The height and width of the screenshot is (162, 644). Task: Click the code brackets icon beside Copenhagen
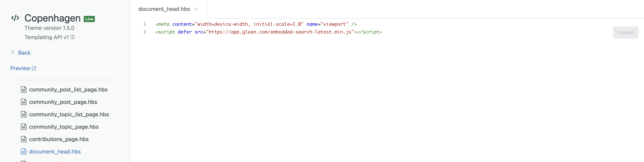point(15,18)
